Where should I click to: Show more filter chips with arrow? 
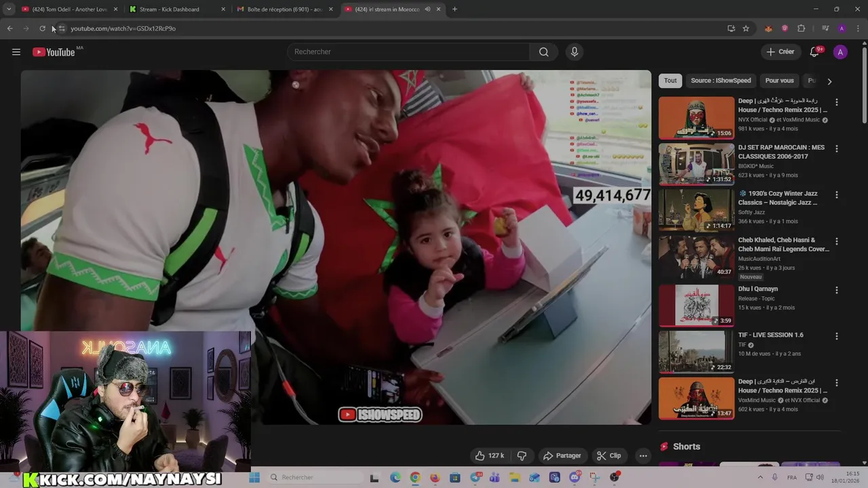coord(829,81)
